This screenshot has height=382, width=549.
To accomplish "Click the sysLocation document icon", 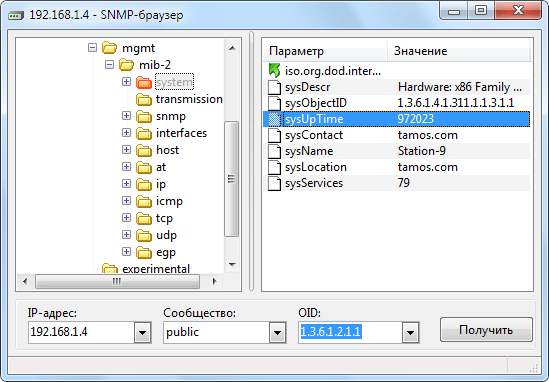I will tap(274, 167).
